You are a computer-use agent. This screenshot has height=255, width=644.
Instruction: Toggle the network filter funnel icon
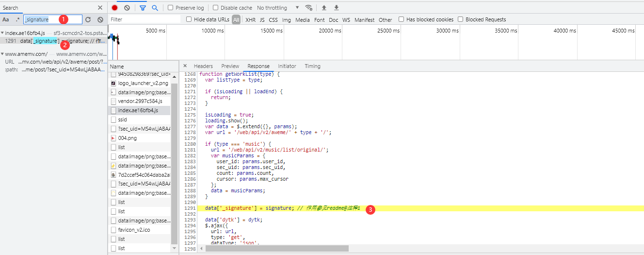coord(143,8)
